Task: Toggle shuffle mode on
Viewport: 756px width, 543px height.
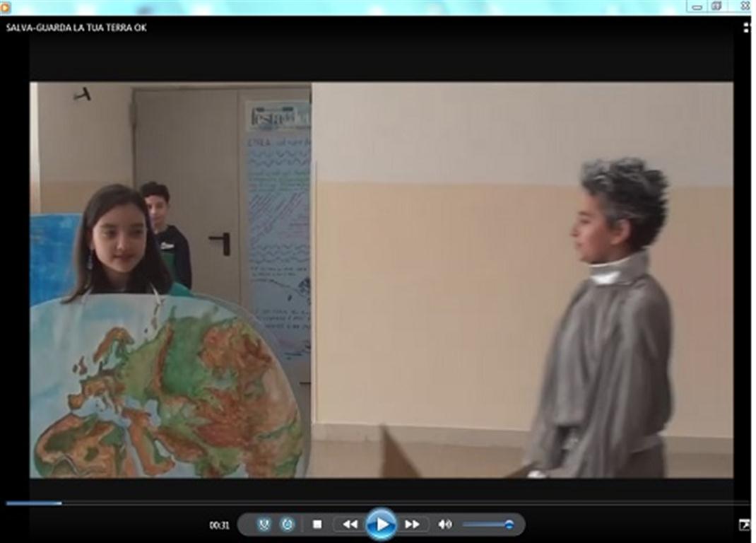Action: (264, 524)
